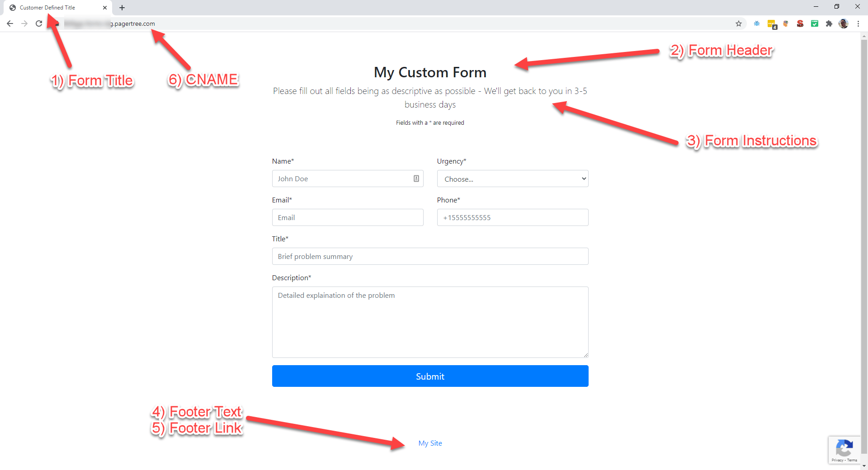The width and height of the screenshot is (868, 470).
Task: Open the Chrome three-dot menu
Action: tap(859, 23)
